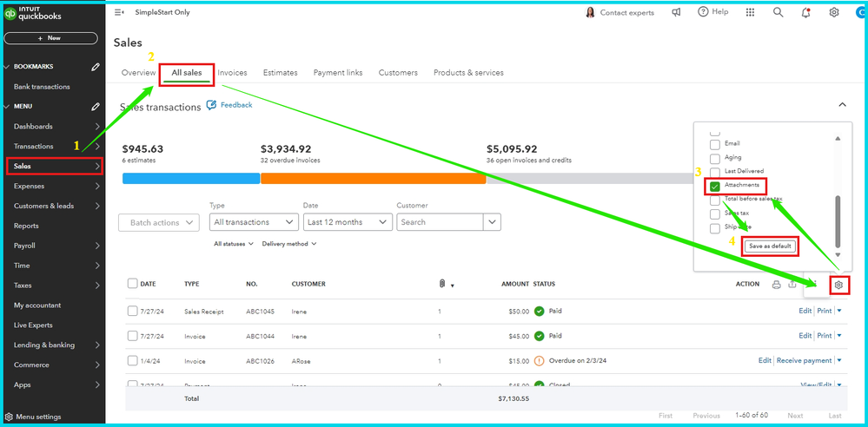Click the column list scrollbar thumb

click(838, 221)
